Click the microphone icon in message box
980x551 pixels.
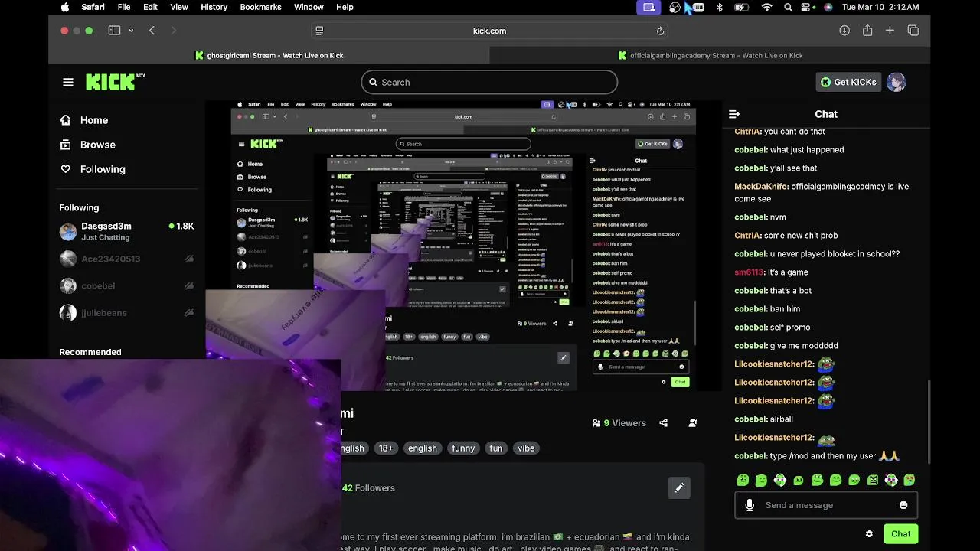[x=750, y=505]
